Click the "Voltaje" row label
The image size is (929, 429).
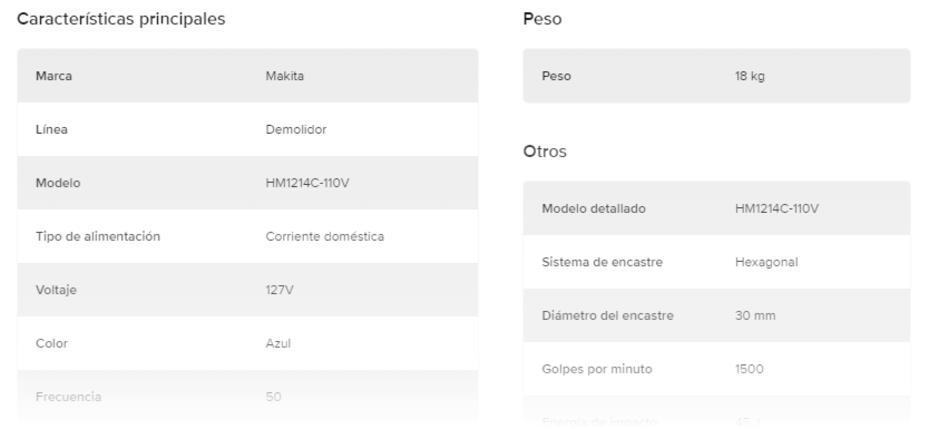(x=56, y=290)
